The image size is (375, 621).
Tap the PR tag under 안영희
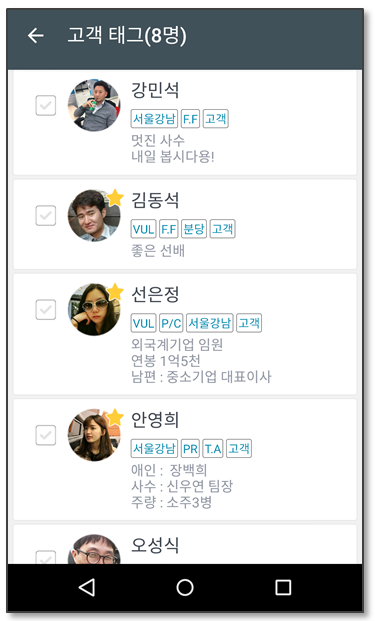[x=190, y=448]
